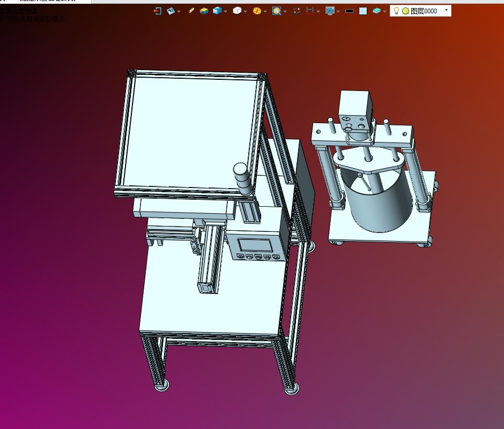Click the white cube view orientation icon
This screenshot has height=429, width=504.
coord(237,11)
